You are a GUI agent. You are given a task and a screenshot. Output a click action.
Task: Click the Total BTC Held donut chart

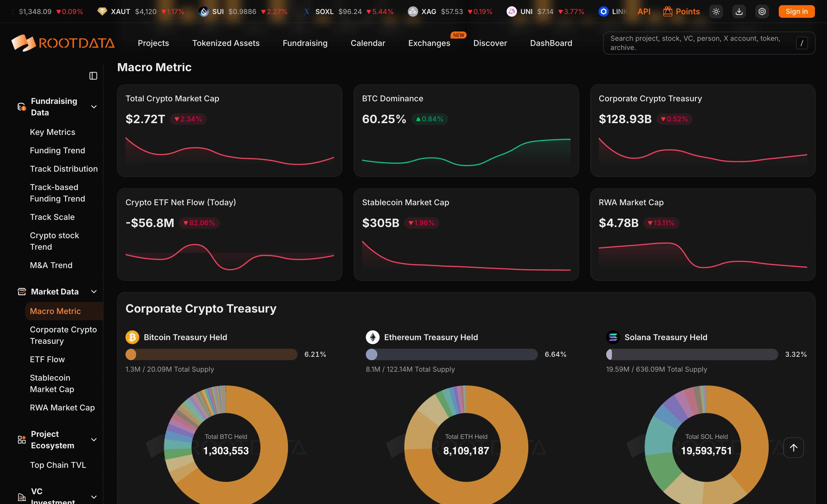click(x=226, y=445)
